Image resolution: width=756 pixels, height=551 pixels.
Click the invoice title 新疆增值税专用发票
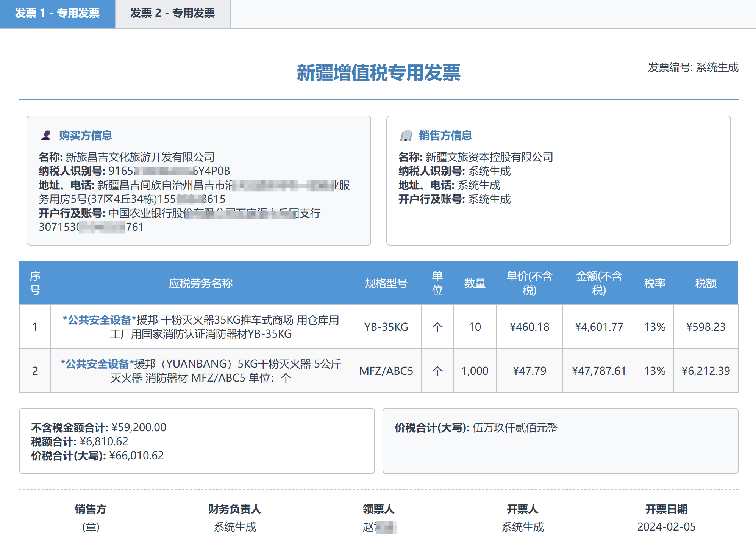[x=378, y=73]
